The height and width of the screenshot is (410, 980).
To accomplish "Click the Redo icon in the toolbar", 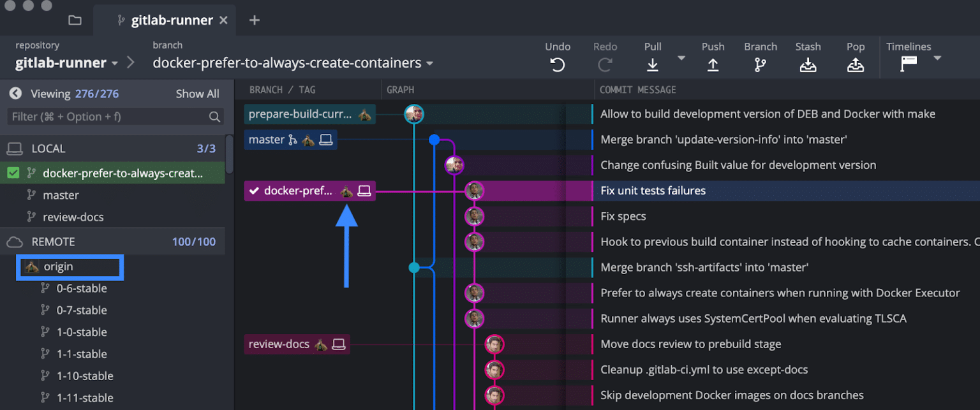I will click(605, 64).
